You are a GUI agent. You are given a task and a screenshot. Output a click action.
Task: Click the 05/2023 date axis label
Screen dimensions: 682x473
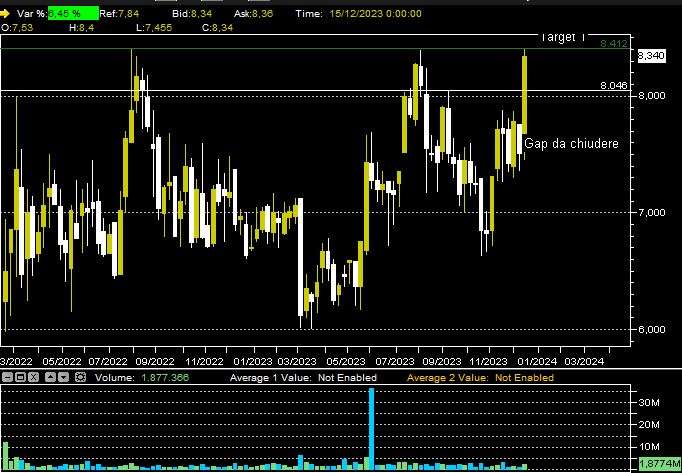click(x=347, y=362)
